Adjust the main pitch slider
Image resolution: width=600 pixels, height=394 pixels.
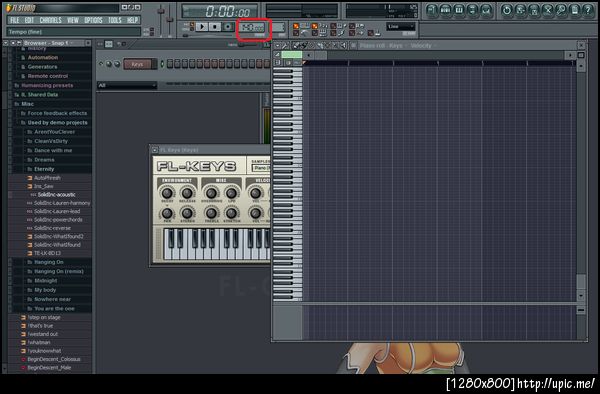(x=170, y=19)
